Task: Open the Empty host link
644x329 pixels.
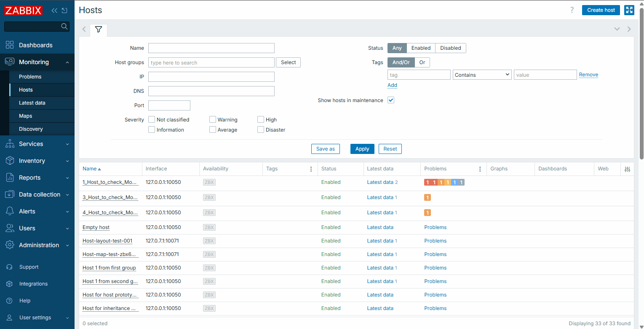Action: [96, 227]
